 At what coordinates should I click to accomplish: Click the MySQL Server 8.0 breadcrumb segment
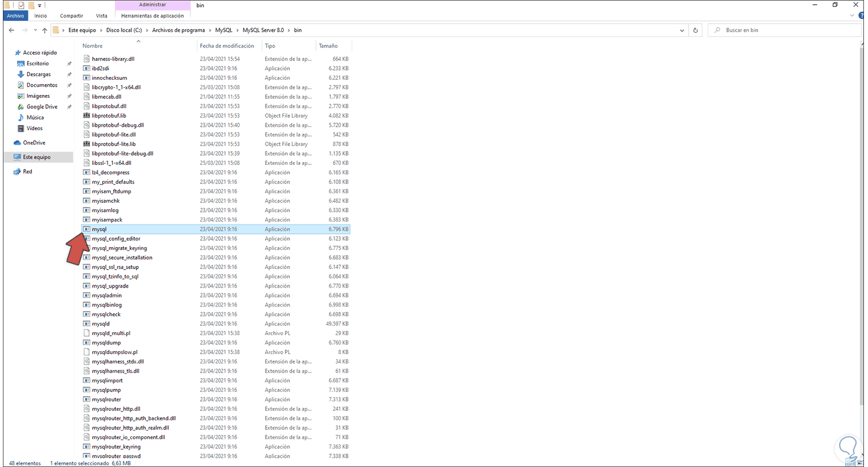point(264,30)
